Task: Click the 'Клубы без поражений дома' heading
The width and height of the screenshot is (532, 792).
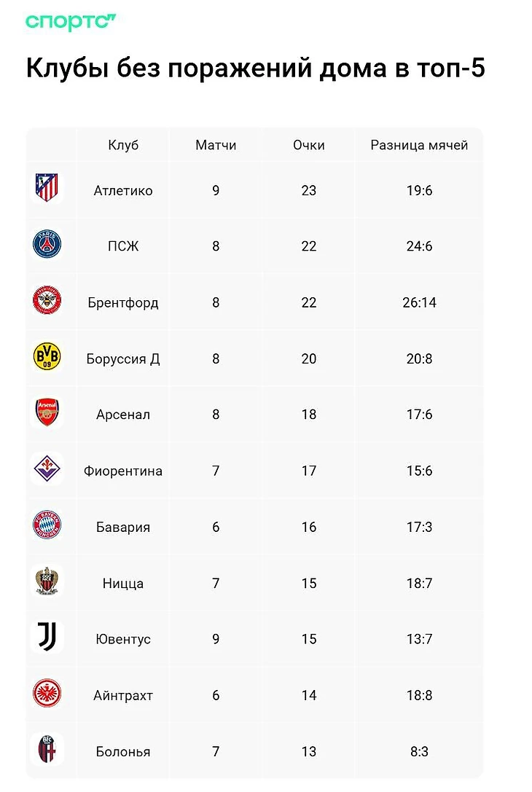Action: 255,68
